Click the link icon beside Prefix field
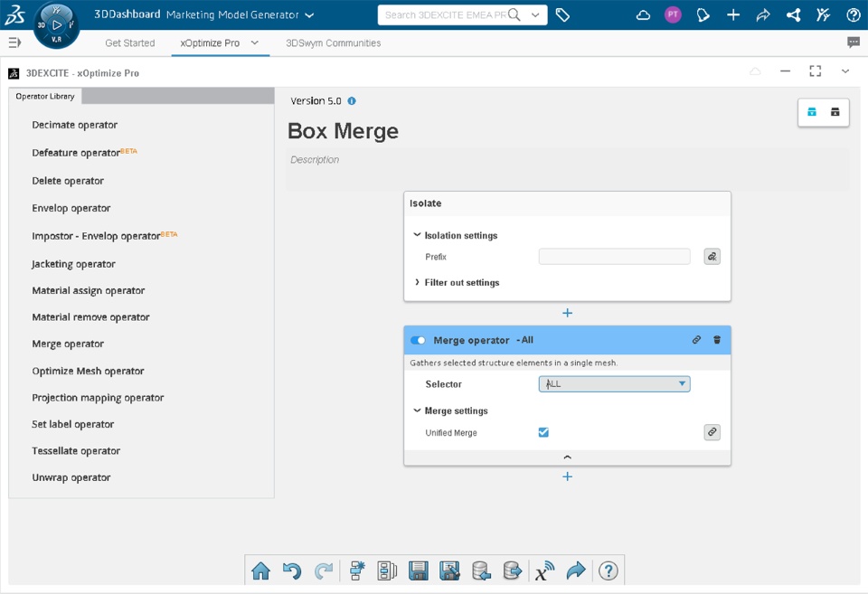868x594 pixels. pyautogui.click(x=712, y=256)
